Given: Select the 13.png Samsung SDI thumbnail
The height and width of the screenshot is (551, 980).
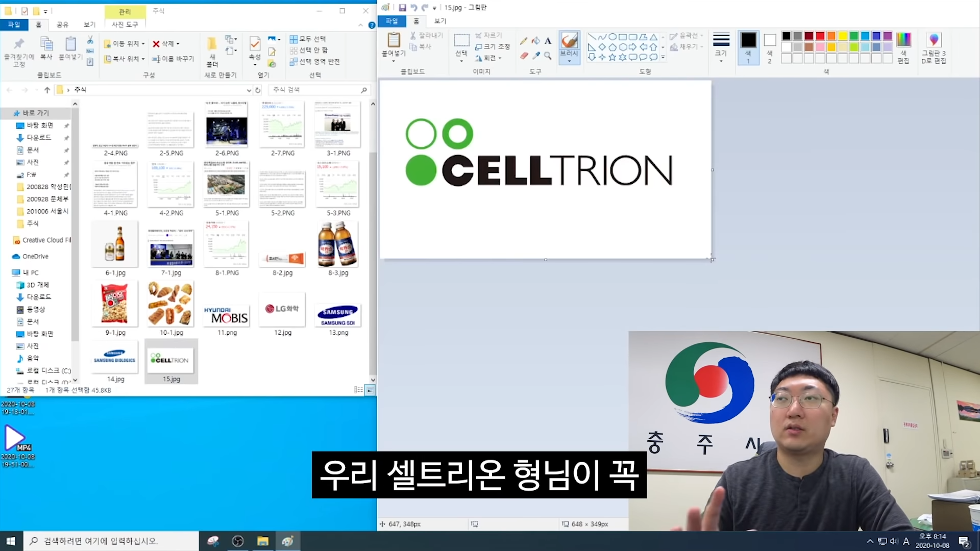Looking at the screenshot, I should (338, 315).
